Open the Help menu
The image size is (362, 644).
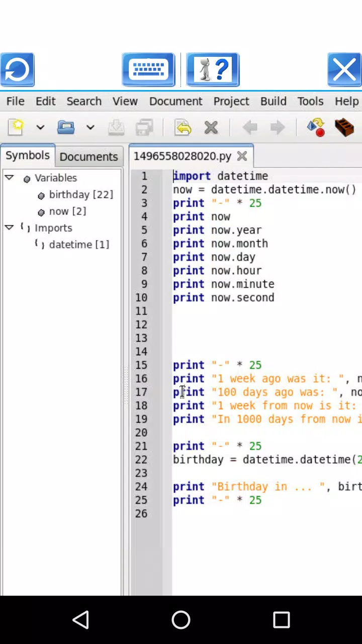point(347,101)
